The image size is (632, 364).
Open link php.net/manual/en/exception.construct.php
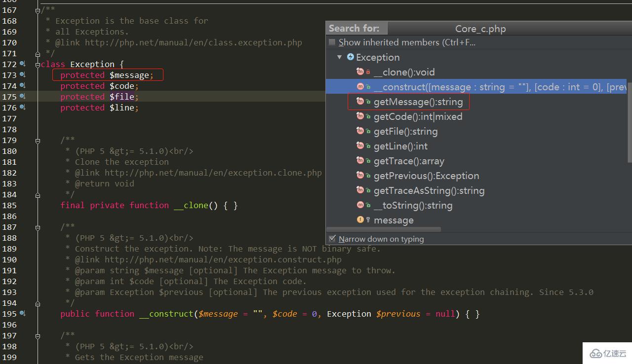click(x=223, y=259)
